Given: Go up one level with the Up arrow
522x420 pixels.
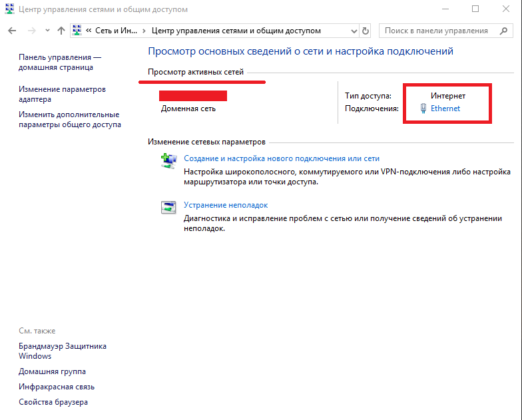Looking at the screenshot, I should coord(61,31).
